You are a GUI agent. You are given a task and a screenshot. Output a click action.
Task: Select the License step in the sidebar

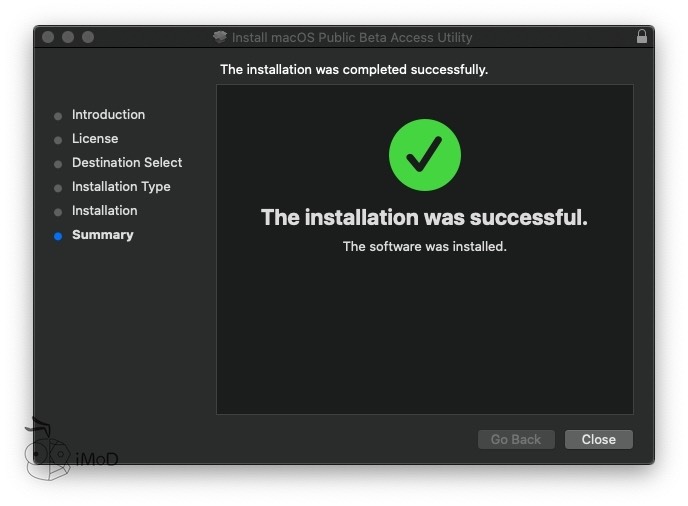coord(95,139)
